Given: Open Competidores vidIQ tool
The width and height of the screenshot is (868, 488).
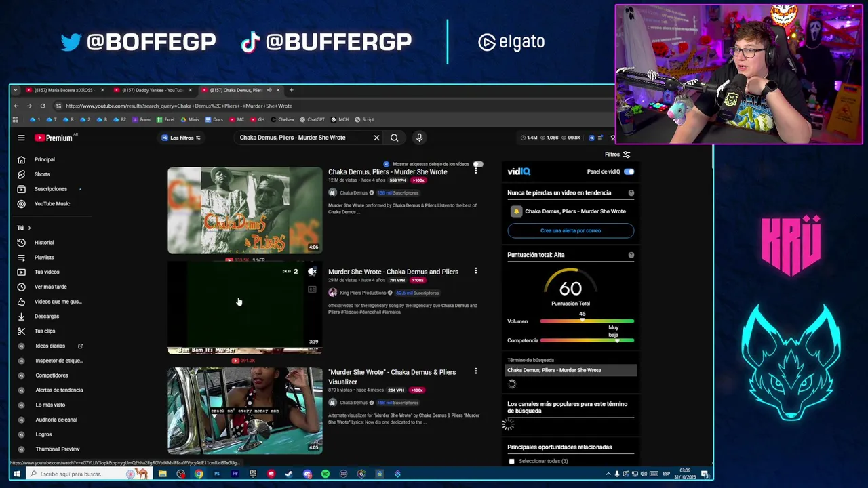Looking at the screenshot, I should [x=52, y=375].
